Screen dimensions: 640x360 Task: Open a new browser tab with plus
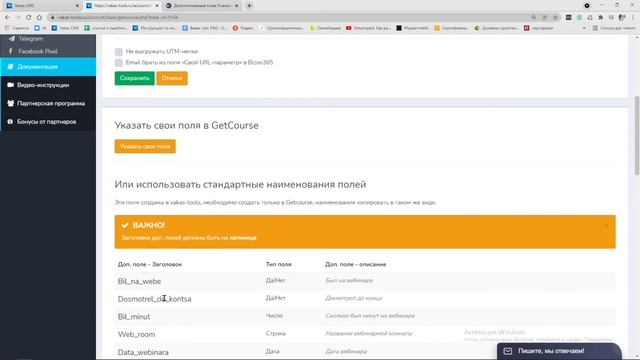[249, 6]
